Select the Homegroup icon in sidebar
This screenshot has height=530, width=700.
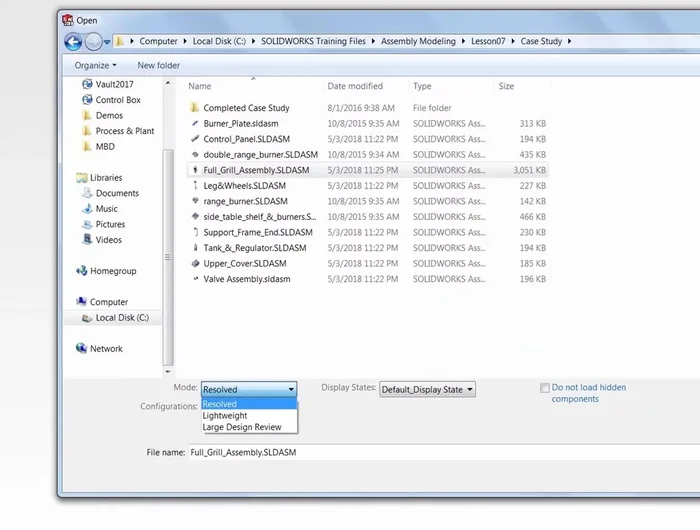[x=82, y=271]
